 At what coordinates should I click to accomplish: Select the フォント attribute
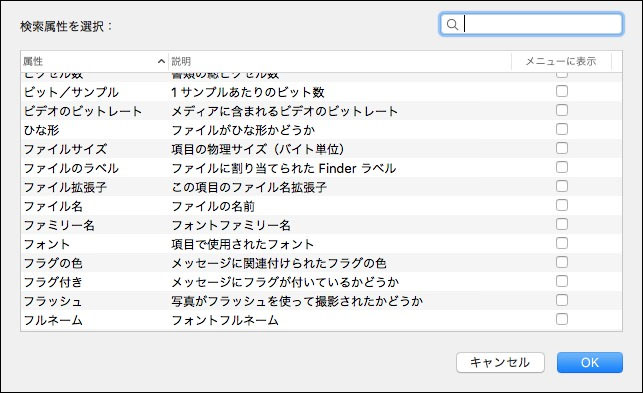[x=47, y=244]
